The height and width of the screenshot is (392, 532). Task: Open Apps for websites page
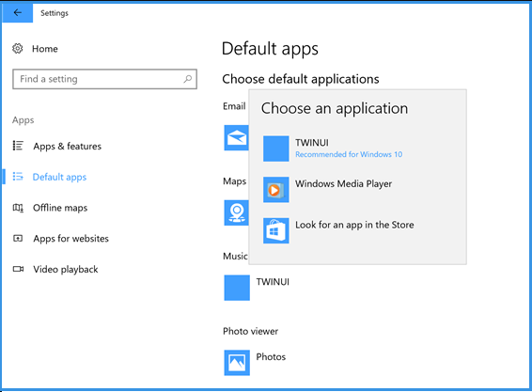[70, 239]
